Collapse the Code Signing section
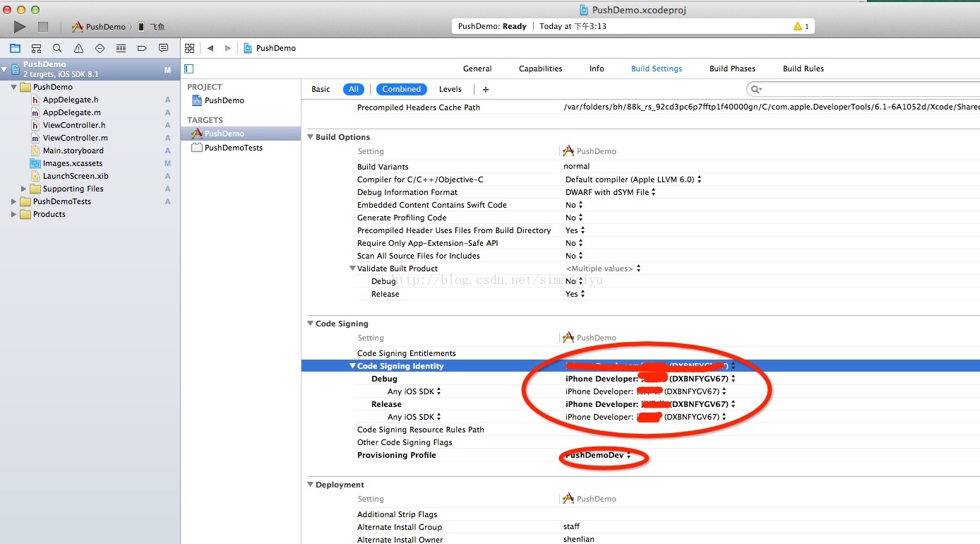Viewport: 980px width, 544px height. click(310, 324)
